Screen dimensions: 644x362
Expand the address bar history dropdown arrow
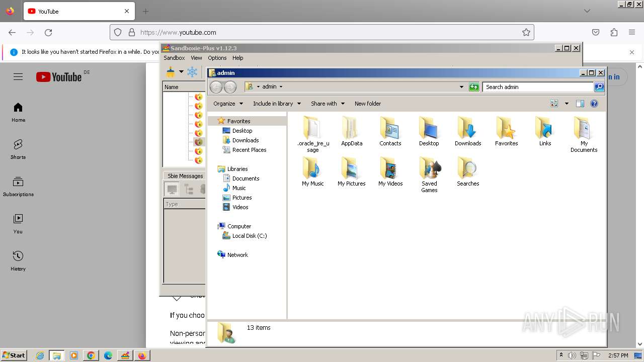461,87
